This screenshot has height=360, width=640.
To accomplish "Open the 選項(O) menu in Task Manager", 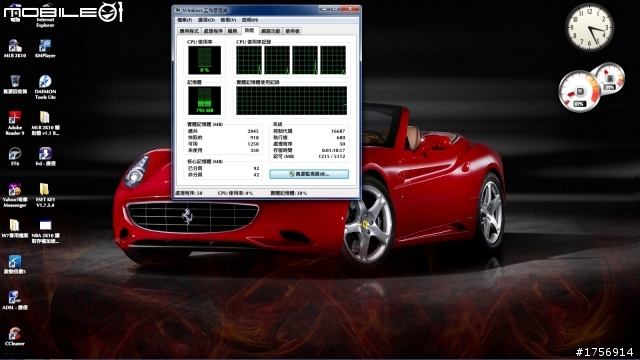I will click(206, 20).
